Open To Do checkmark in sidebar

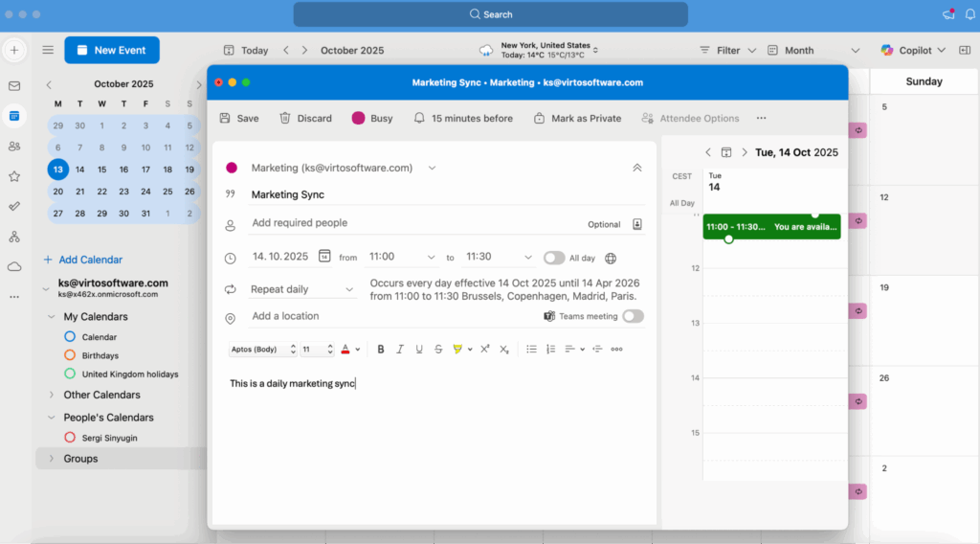pos(13,206)
